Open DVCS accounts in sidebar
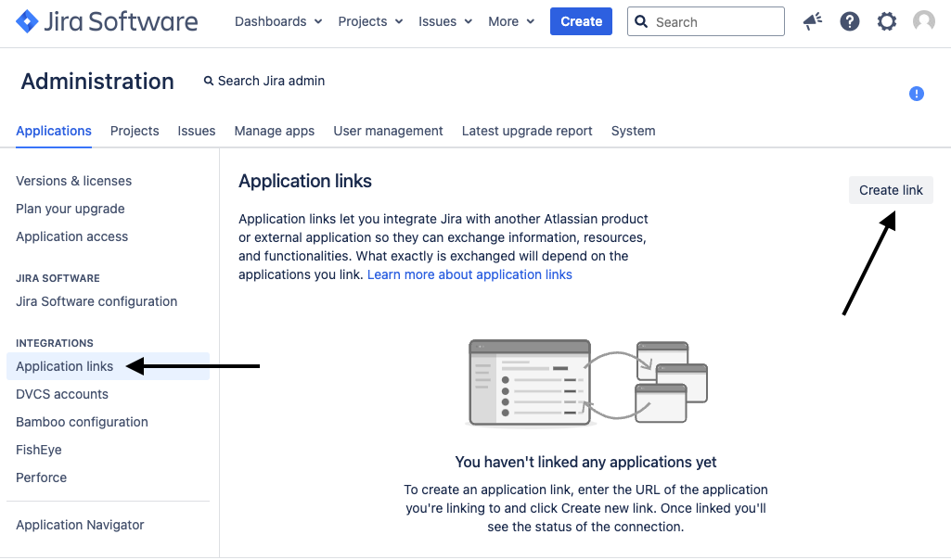951x560 pixels. (x=62, y=395)
